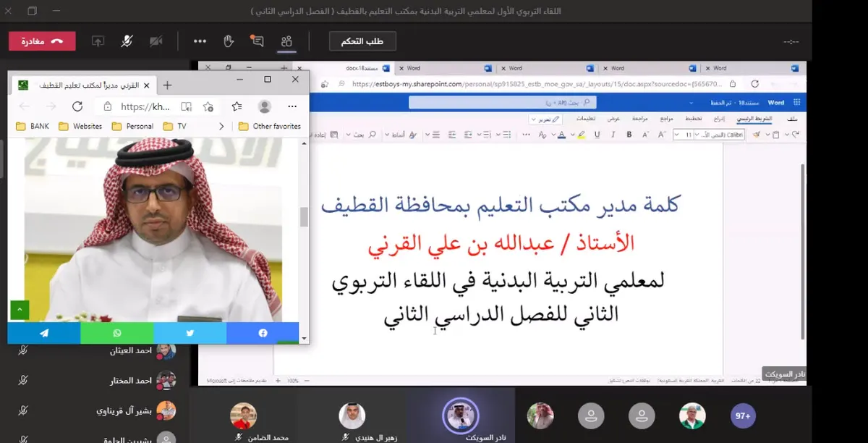Add this page to favorites star icon
The width and height of the screenshot is (868, 443).
pos(208,106)
